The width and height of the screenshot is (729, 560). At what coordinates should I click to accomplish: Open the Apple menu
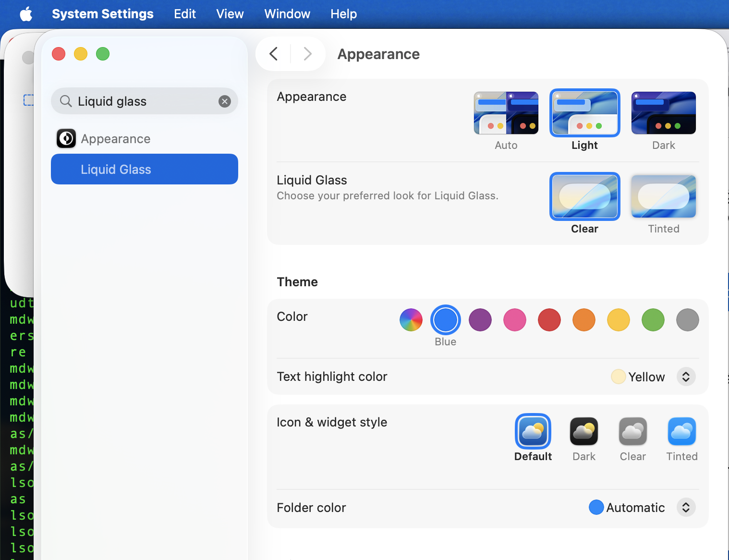[x=26, y=14]
